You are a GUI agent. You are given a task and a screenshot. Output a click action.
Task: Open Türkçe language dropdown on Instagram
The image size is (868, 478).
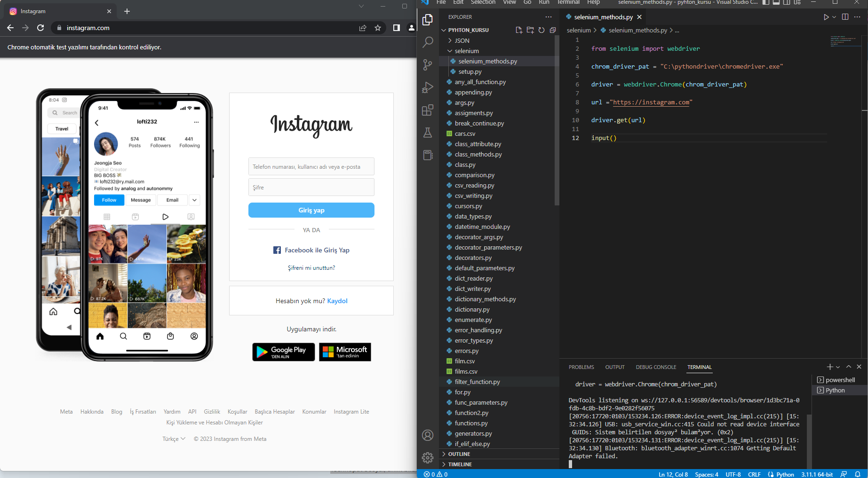pos(174,439)
